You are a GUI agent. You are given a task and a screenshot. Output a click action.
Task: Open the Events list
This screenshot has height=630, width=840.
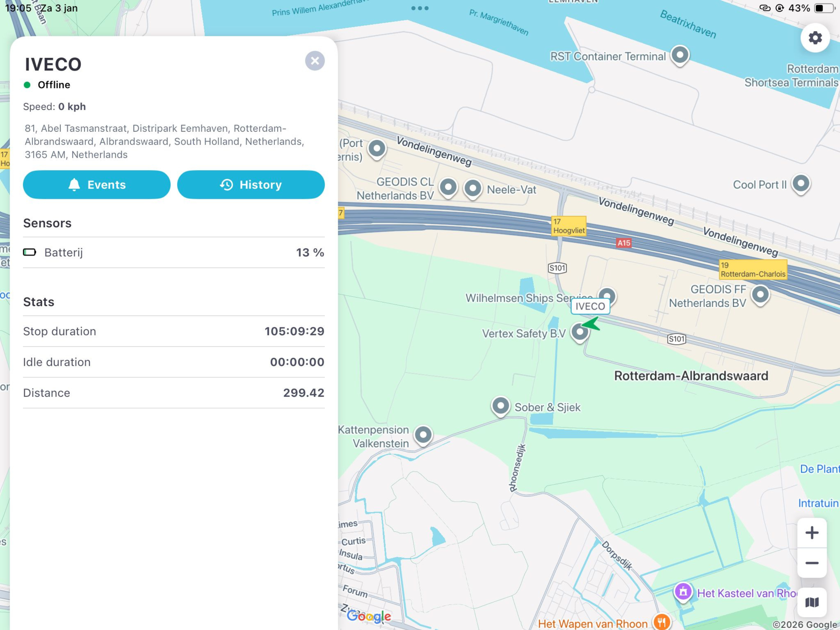click(97, 185)
